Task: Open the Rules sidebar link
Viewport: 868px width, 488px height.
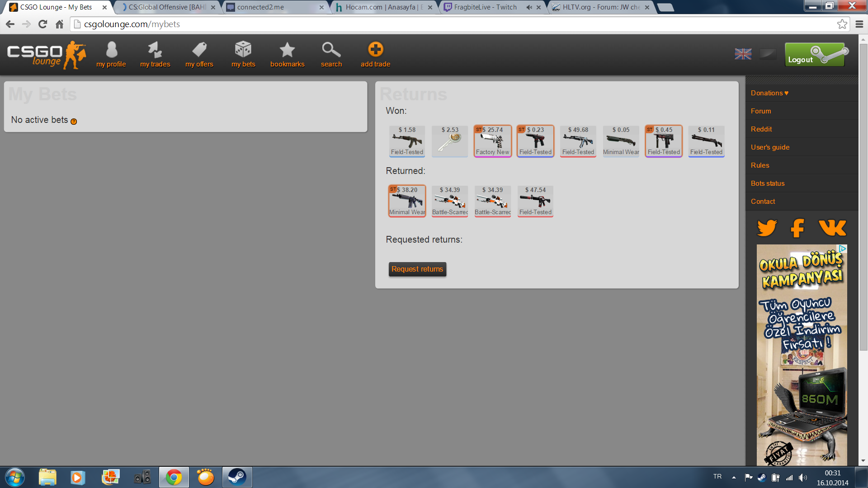Action: (x=760, y=165)
